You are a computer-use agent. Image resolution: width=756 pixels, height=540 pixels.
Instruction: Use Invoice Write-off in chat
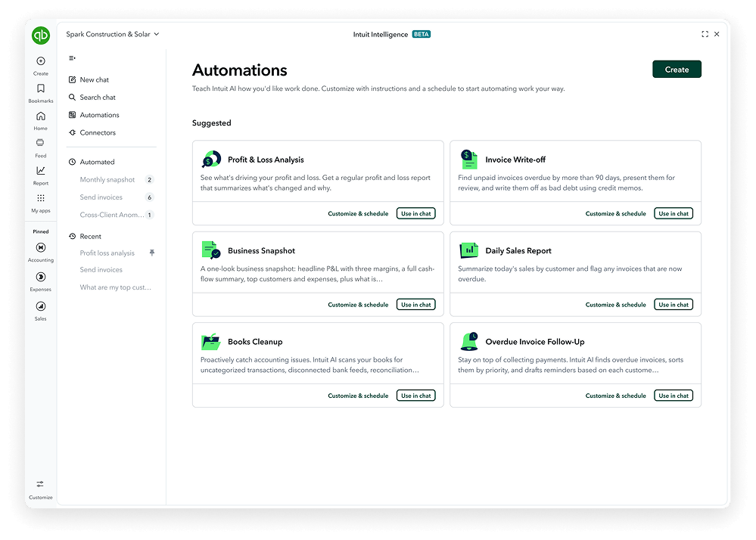pos(674,213)
